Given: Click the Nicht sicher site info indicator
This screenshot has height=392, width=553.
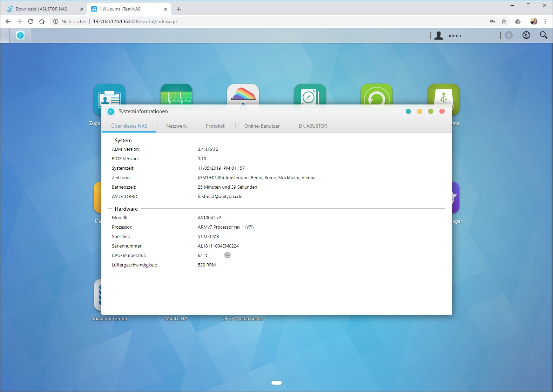Looking at the screenshot, I should [x=70, y=21].
